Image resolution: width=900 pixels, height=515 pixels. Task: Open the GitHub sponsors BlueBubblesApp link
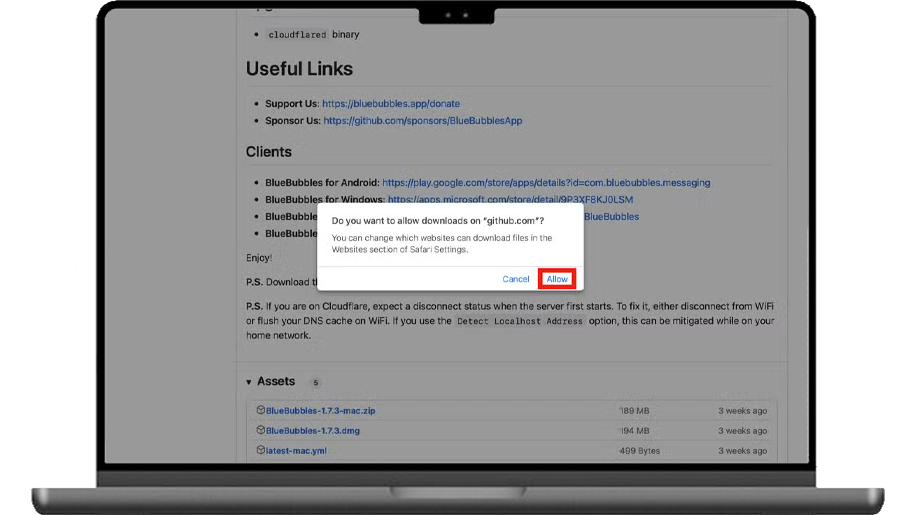(x=422, y=121)
